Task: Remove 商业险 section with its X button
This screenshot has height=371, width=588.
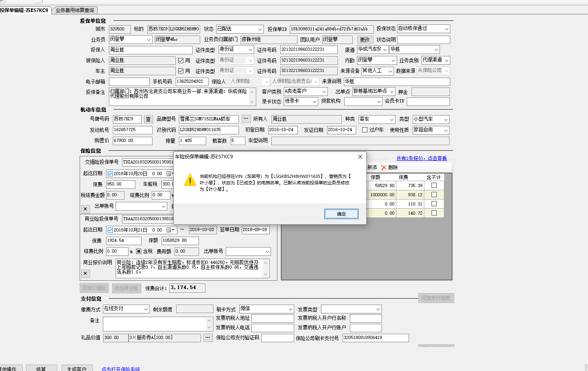Action: click(x=85, y=273)
